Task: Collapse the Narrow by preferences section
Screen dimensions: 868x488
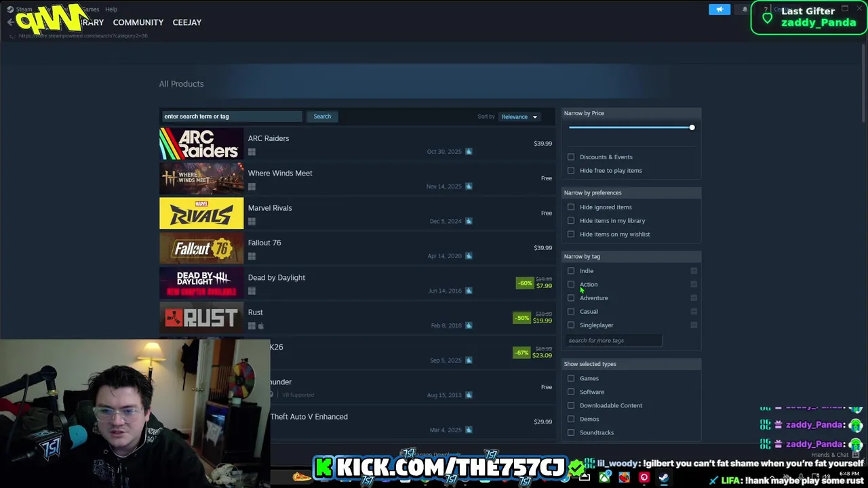Action: pyautogui.click(x=631, y=192)
